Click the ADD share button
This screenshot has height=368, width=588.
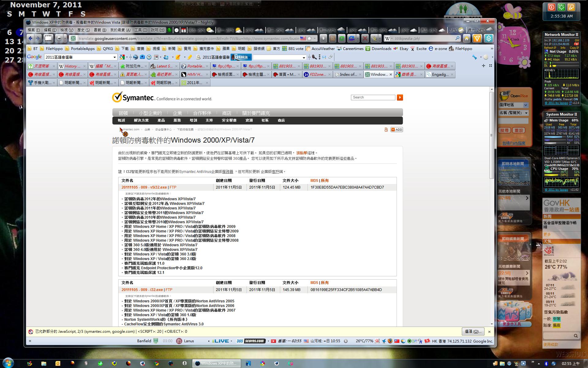[397, 129]
